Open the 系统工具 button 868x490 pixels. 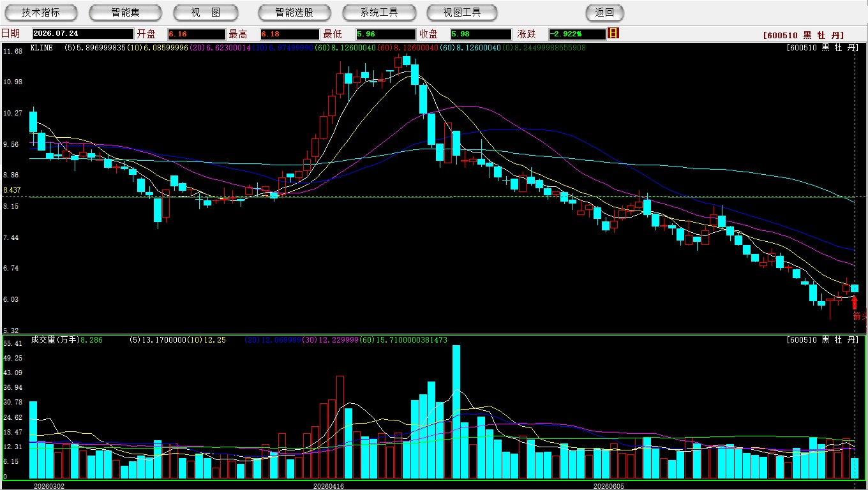(379, 12)
